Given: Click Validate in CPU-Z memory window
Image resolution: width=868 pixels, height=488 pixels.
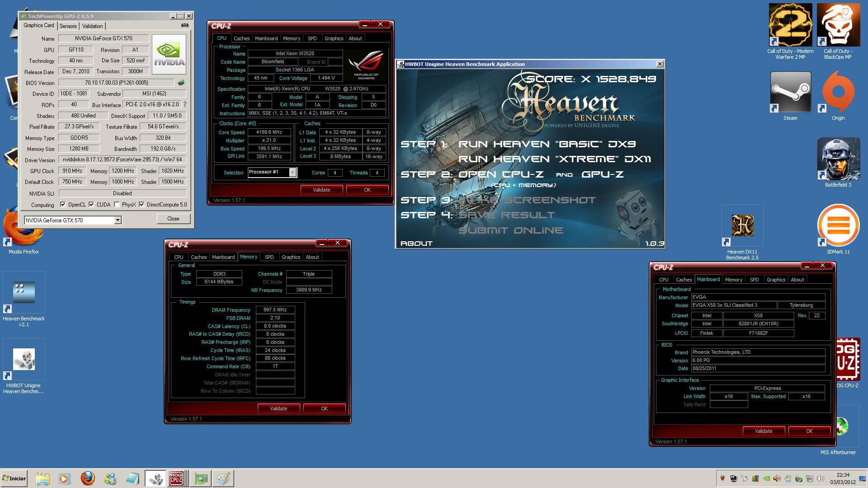Looking at the screenshot, I should (x=278, y=408).
